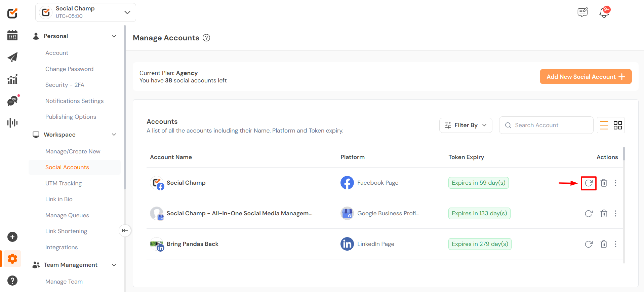This screenshot has width=644, height=292.
Task: Click the plus add icon in left rail
Action: 12,237
